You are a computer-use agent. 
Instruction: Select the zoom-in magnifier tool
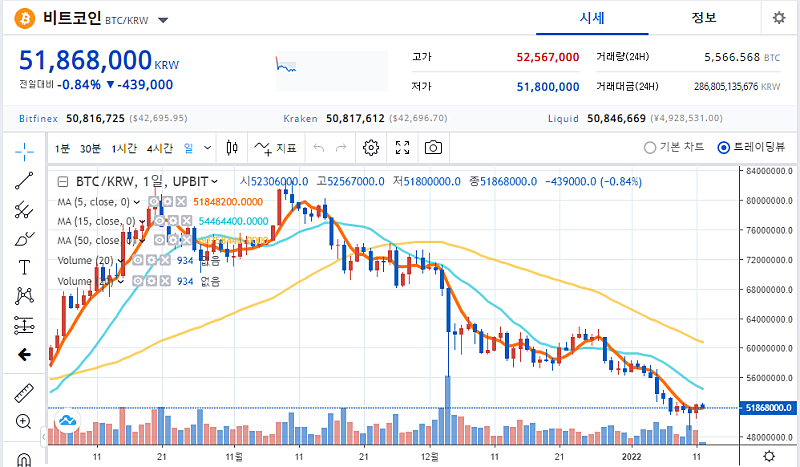23,422
